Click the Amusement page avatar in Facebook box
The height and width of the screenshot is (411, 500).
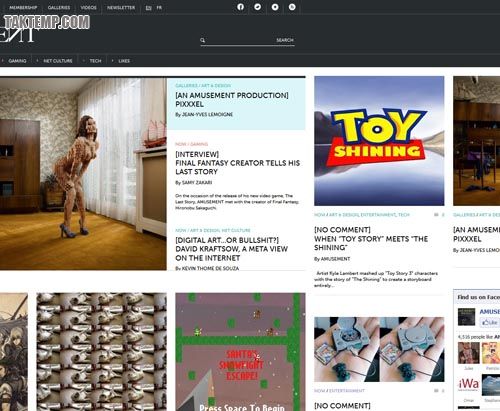click(x=466, y=317)
